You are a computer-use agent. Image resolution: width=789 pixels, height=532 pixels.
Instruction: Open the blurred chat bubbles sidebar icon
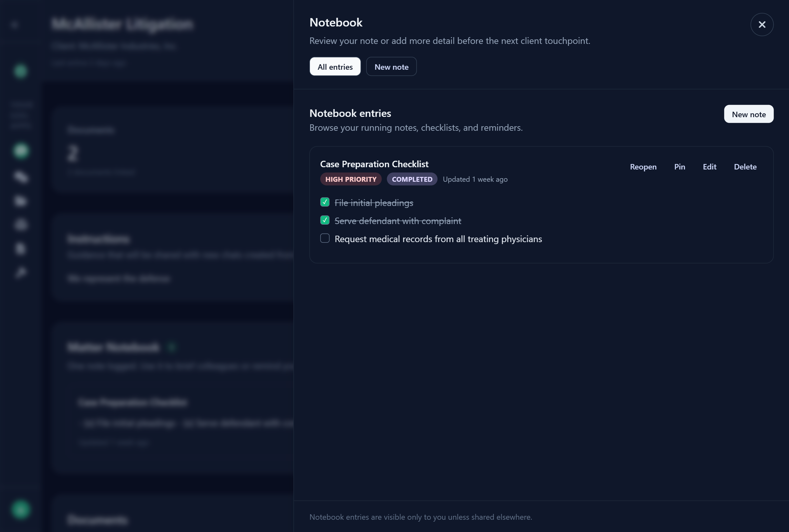[21, 177]
